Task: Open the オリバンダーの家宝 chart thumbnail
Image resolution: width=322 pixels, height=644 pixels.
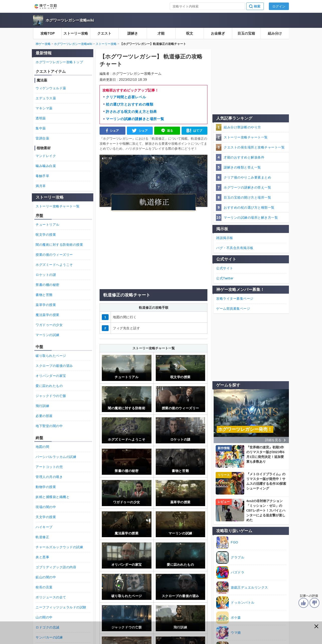Action: pyautogui.click(x=127, y=555)
